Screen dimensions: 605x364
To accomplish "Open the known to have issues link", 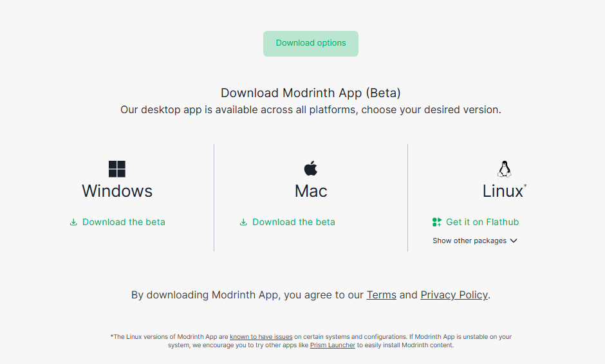I will (x=261, y=336).
